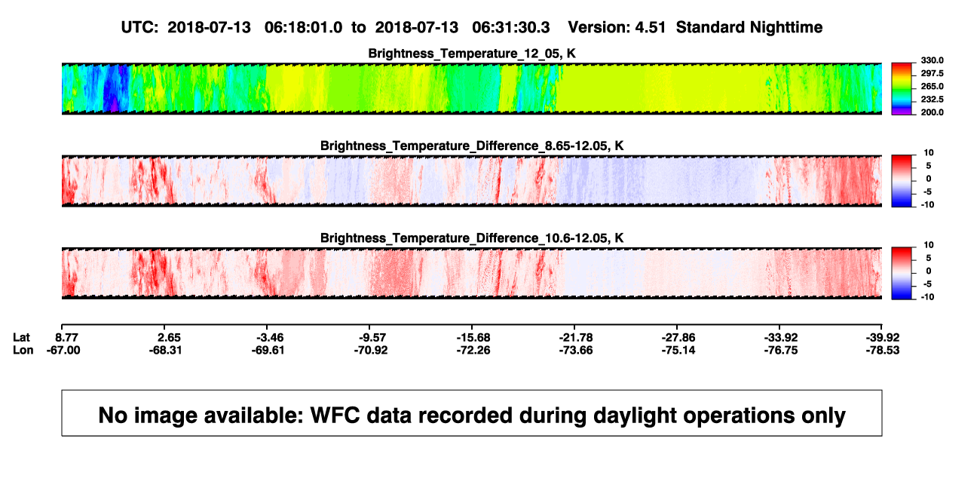
Task: Click the 265.0 color bar tick label
Action: pyautogui.click(x=932, y=87)
